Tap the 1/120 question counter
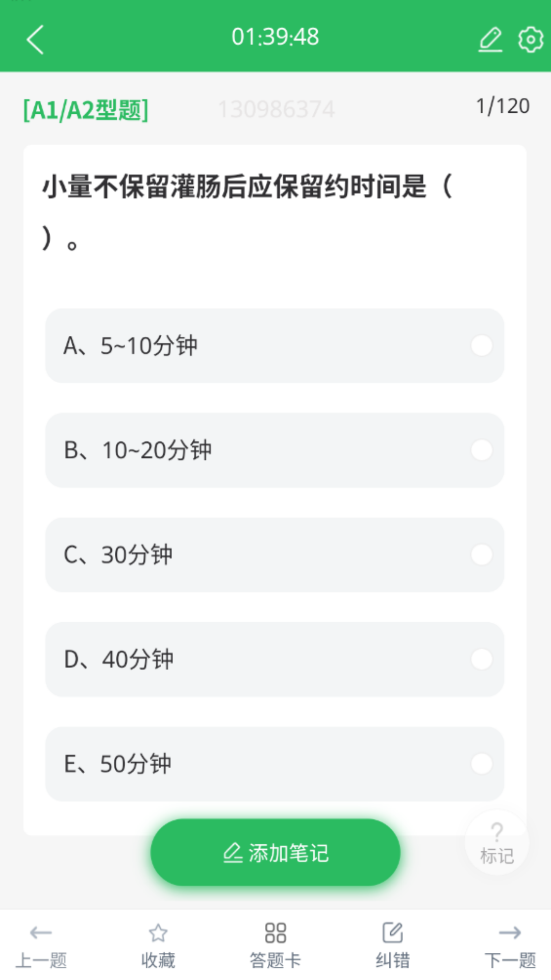 click(x=503, y=106)
